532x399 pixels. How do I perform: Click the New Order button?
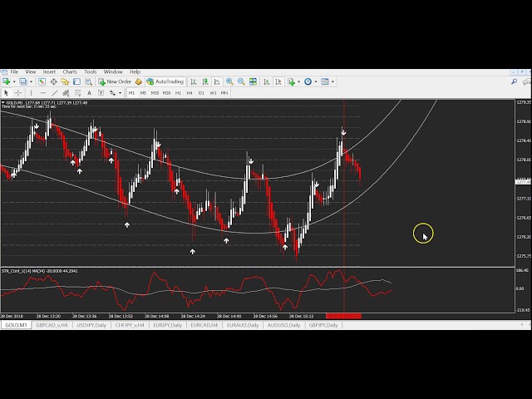pos(115,81)
